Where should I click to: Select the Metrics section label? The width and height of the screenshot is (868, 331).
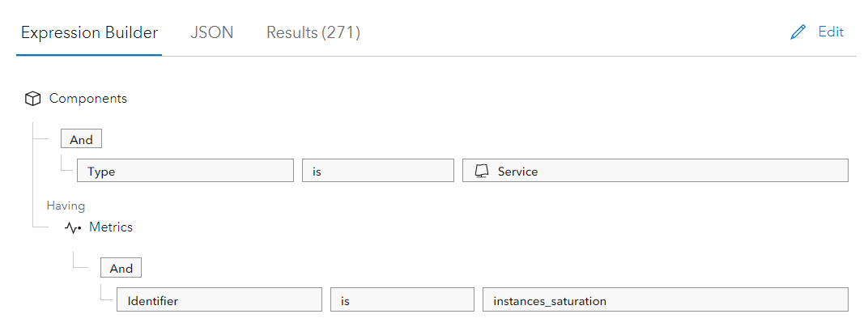pyautogui.click(x=111, y=227)
